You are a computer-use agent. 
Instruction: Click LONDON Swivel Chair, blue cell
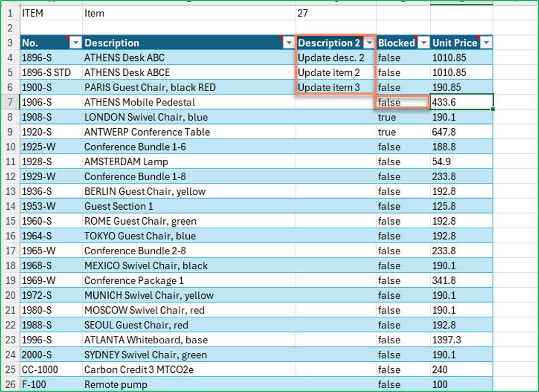point(189,117)
